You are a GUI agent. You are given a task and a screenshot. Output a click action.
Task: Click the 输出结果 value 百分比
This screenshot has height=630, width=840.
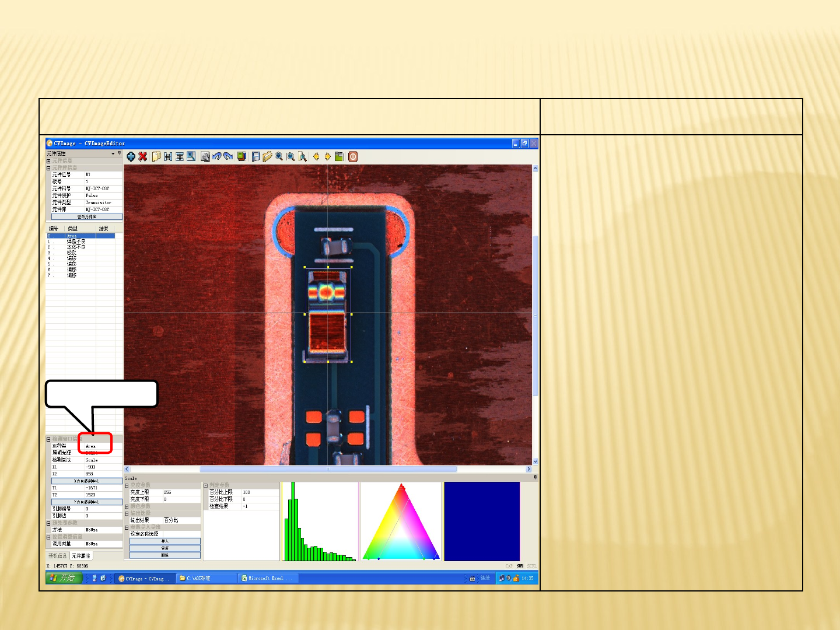point(181,520)
